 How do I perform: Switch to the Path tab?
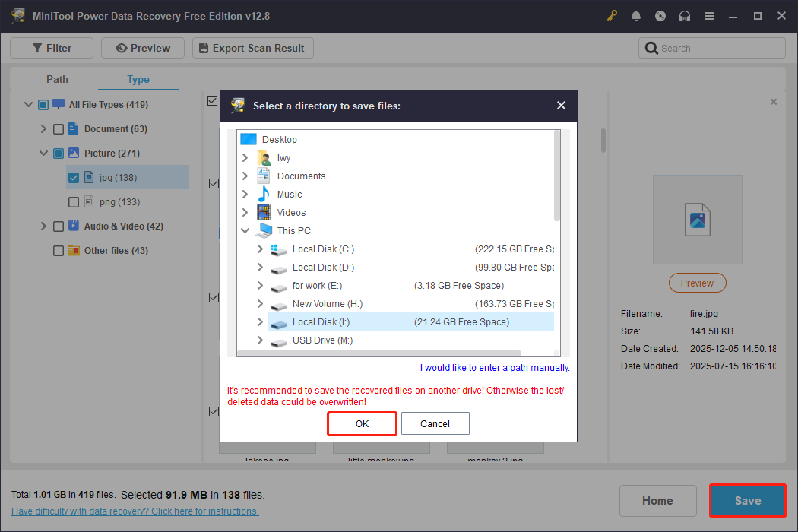56,79
